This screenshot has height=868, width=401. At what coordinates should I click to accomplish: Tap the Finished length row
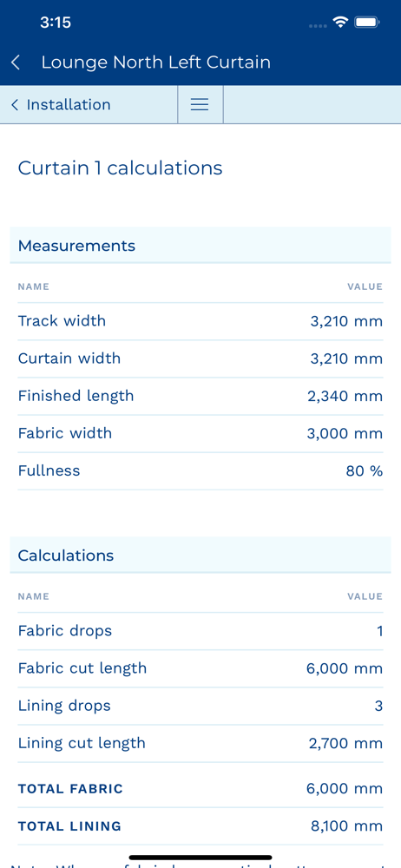(x=200, y=397)
